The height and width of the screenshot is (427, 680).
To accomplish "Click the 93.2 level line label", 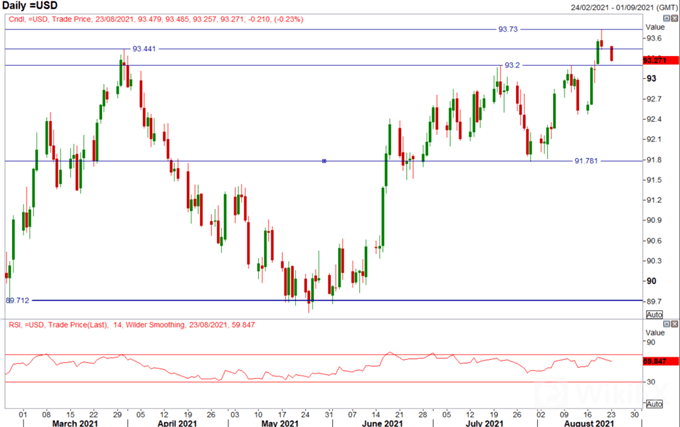I will pyautogui.click(x=511, y=65).
